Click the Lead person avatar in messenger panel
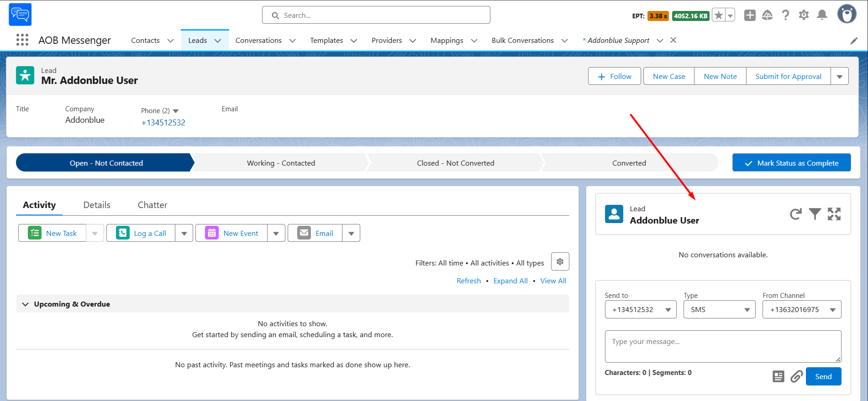Screen dimensions: 868x401 click(614, 214)
